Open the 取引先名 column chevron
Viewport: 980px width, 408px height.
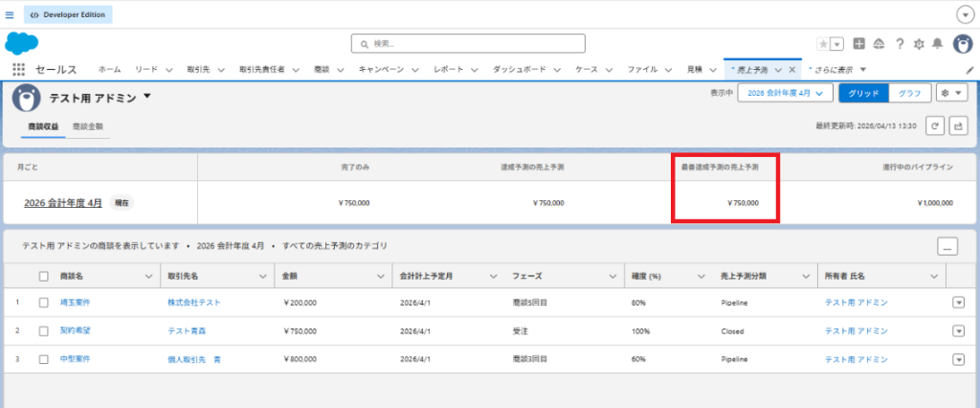tap(262, 276)
